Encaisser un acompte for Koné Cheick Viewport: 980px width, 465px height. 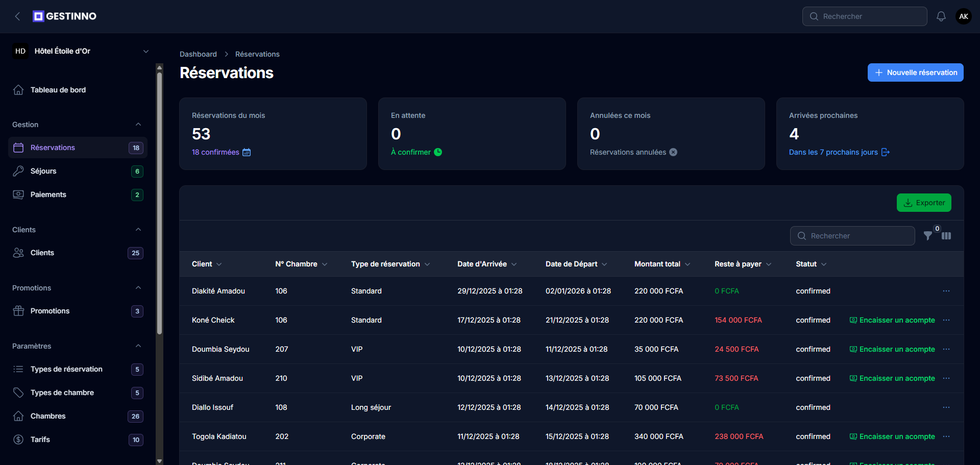coord(892,320)
